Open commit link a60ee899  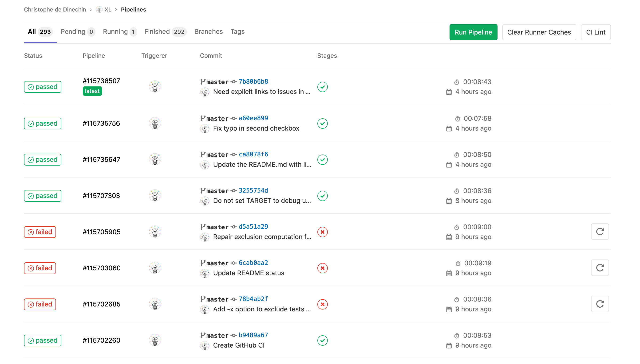coord(253,118)
